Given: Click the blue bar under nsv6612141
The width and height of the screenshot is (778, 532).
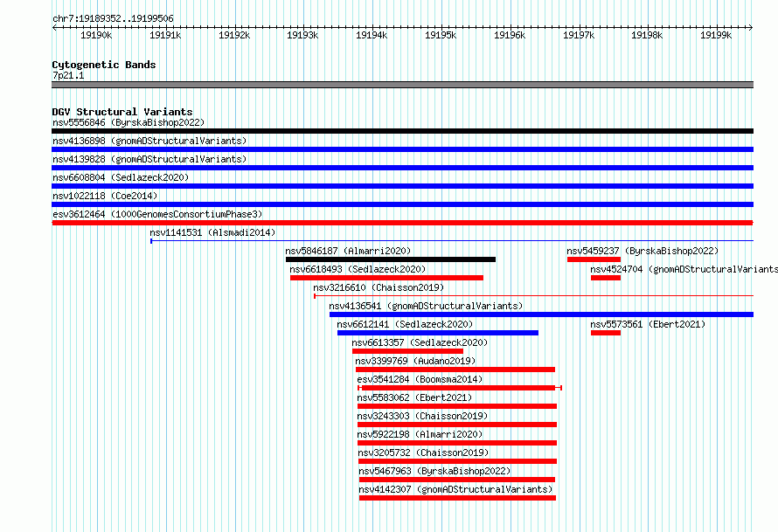Looking at the screenshot, I should pyautogui.click(x=438, y=333).
